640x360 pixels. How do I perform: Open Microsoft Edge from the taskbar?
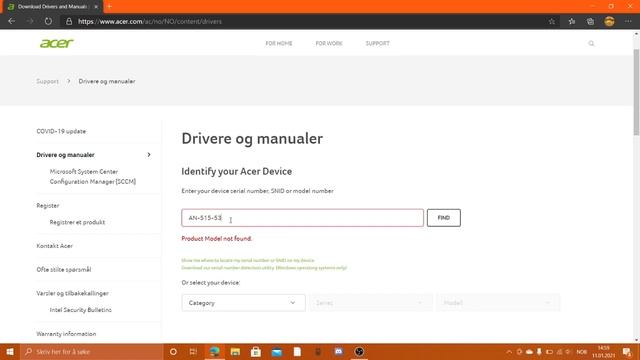(214, 351)
